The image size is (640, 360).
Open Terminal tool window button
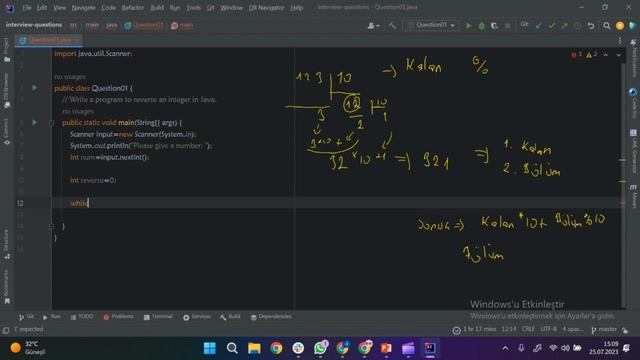[158, 317]
